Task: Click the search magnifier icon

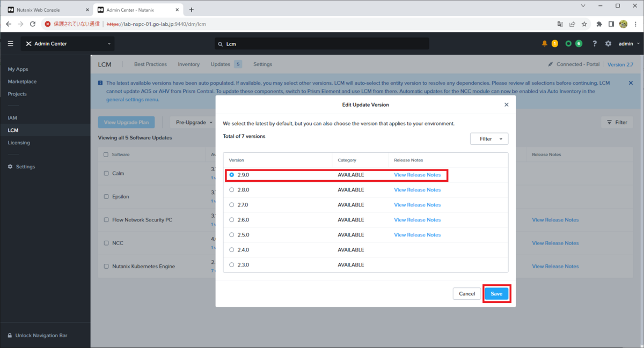Action: click(x=221, y=44)
